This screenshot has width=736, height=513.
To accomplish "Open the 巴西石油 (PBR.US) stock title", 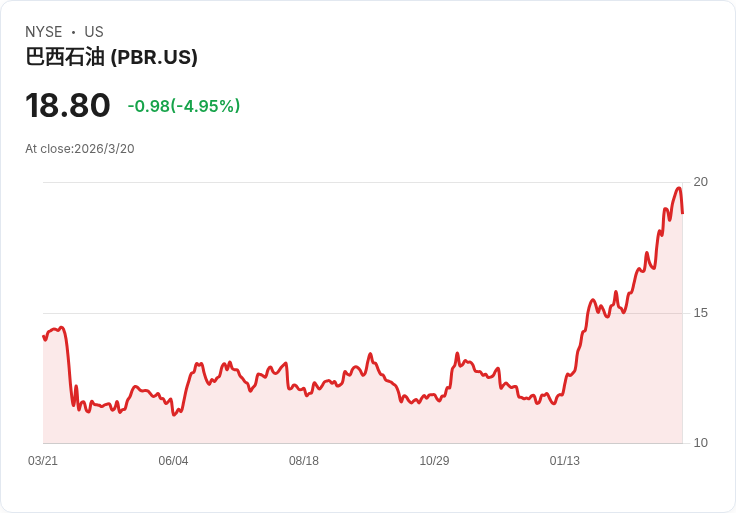I will (111, 57).
